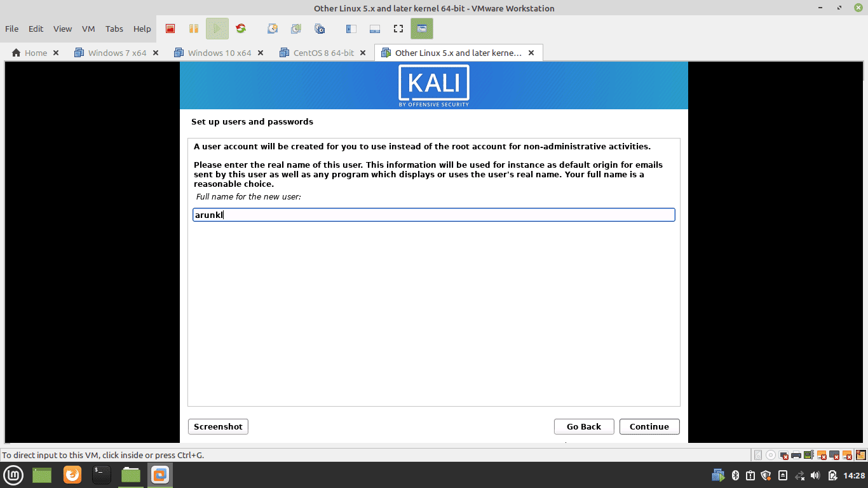The height and width of the screenshot is (488, 868).
Task: Toggle the library sidebar panel icon
Action: tap(351, 29)
